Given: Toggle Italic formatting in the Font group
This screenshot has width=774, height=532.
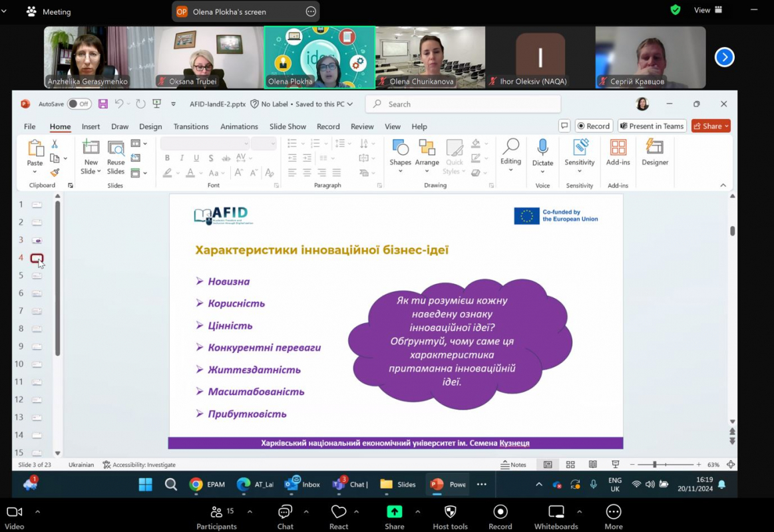Looking at the screenshot, I should pyautogui.click(x=182, y=158).
